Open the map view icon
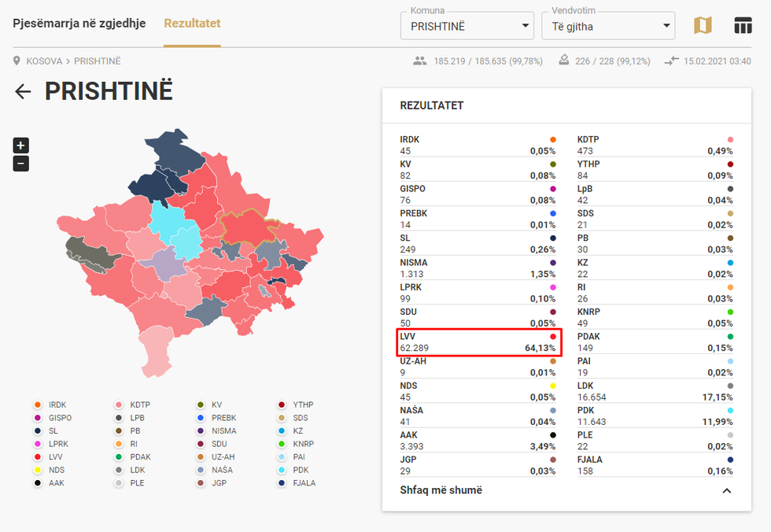This screenshot has width=771, height=532. tap(702, 25)
